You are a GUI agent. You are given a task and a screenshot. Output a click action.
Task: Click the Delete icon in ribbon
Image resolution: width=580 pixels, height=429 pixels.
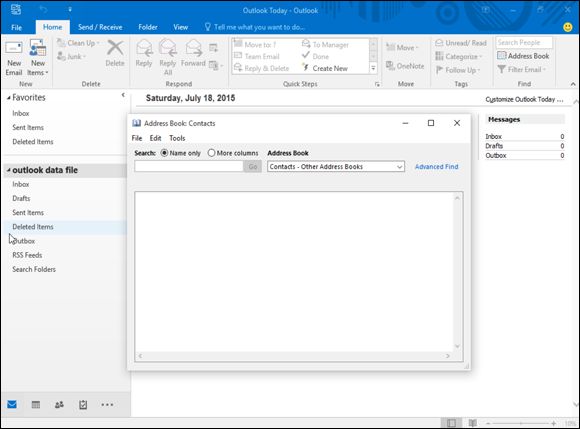pyautogui.click(x=115, y=54)
